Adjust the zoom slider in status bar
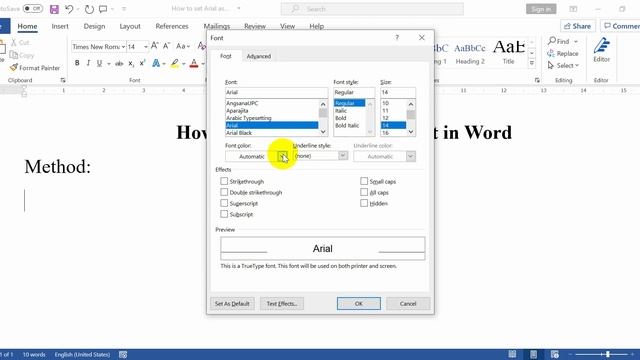 tap(608, 354)
